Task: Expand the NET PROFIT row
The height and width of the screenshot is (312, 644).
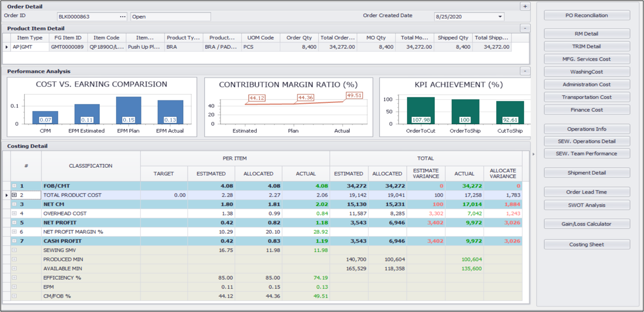Action: [14, 222]
